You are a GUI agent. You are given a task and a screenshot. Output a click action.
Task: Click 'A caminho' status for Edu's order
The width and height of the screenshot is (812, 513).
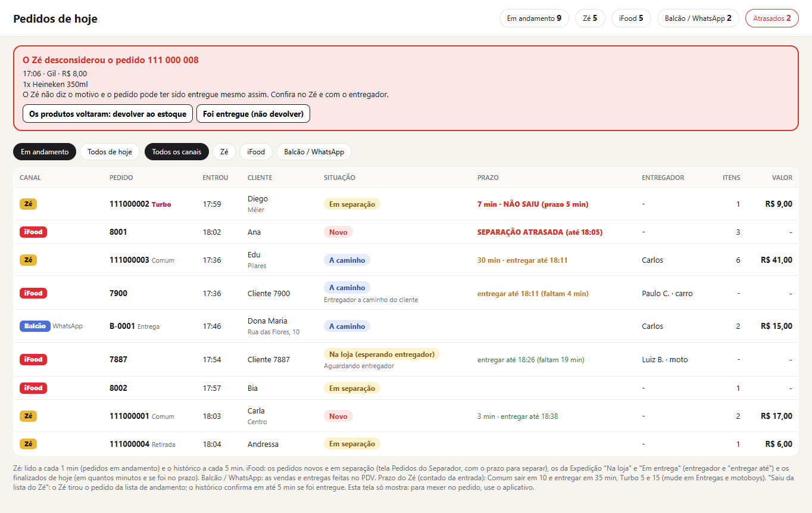coord(347,260)
